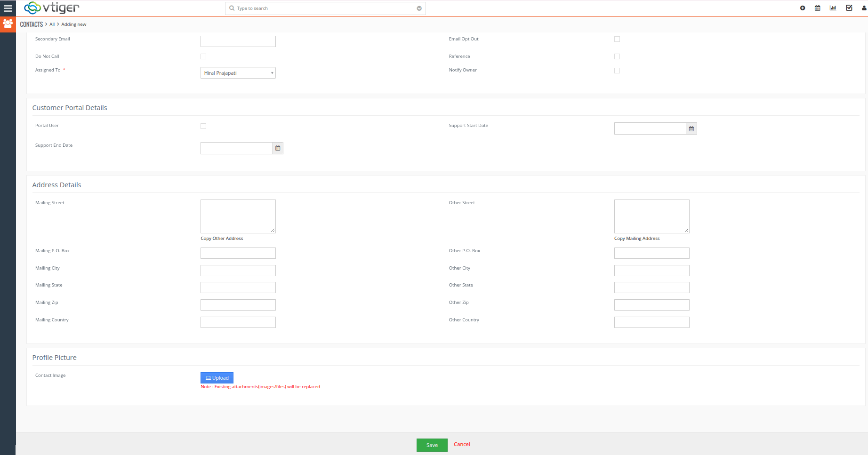This screenshot has height=455, width=868.
Task: Open Support End Date calendar picker
Action: [x=278, y=148]
